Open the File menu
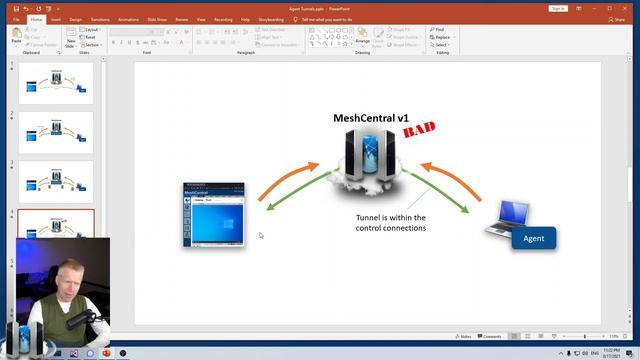The image size is (640, 360). [16, 20]
